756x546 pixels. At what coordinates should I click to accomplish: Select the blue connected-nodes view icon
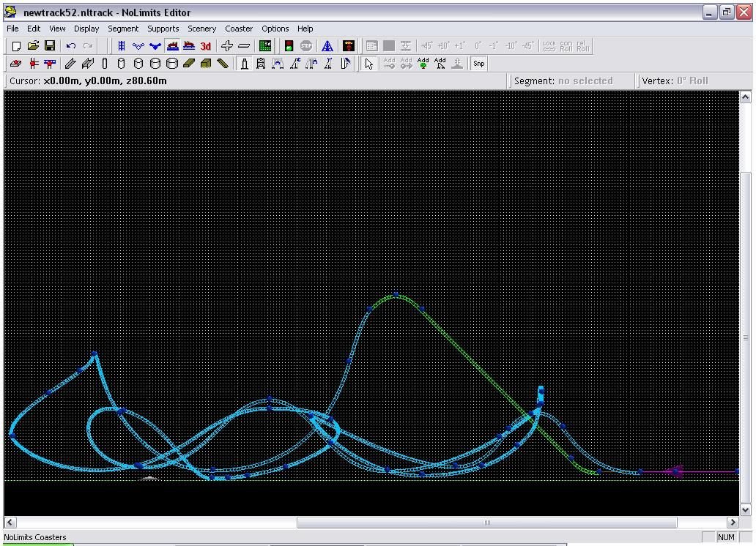tap(138, 46)
